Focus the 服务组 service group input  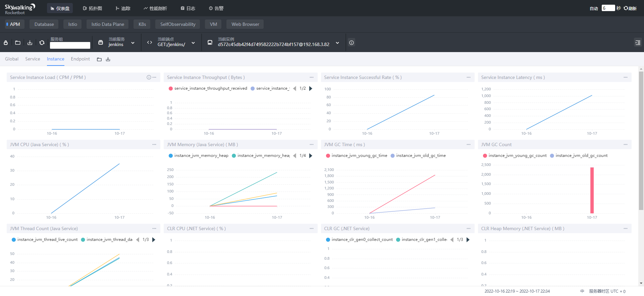click(70, 45)
